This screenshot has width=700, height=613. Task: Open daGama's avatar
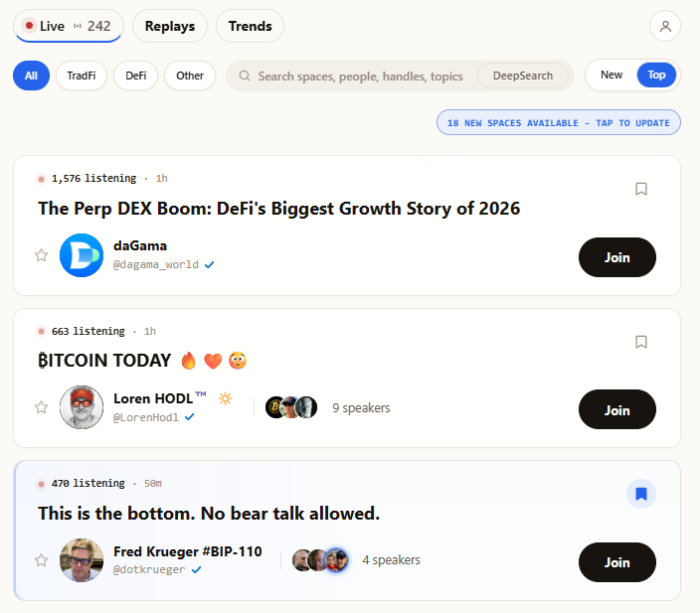click(82, 255)
